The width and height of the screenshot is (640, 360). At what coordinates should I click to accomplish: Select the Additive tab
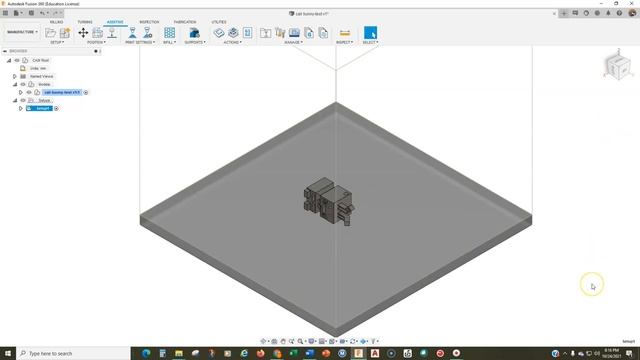pyautogui.click(x=115, y=22)
